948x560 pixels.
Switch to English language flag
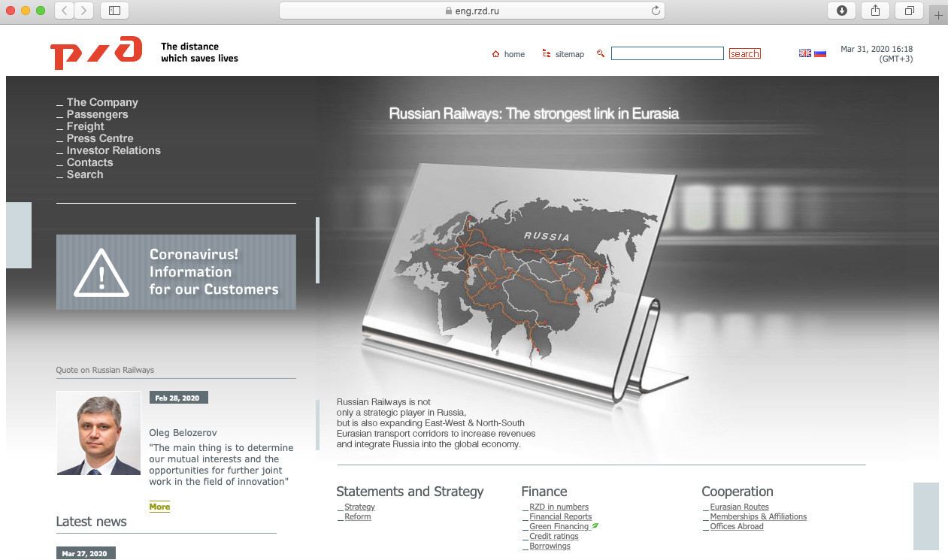[805, 53]
